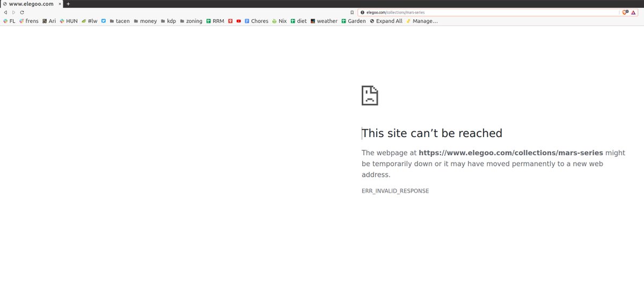Select the www.elegoo.com tab

[x=32, y=4]
